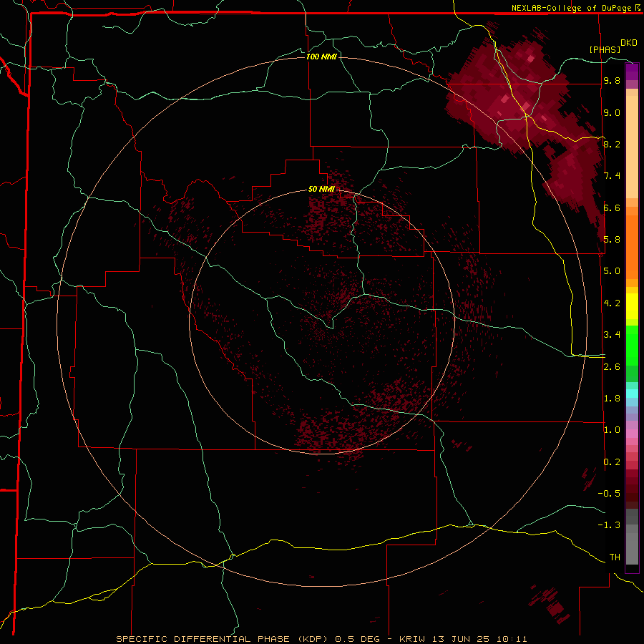This screenshot has height=644, width=644.
Task: Click the 13 JUN 25 date
Action: 461,639
